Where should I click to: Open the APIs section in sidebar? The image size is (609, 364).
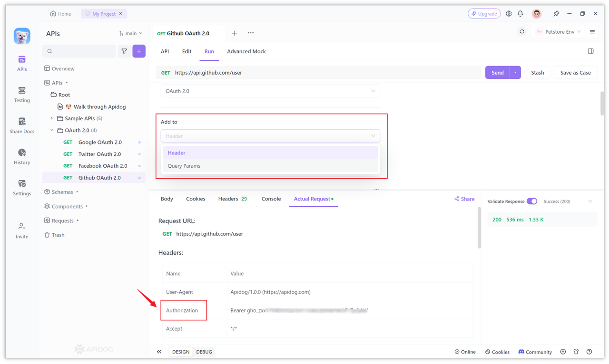22,64
